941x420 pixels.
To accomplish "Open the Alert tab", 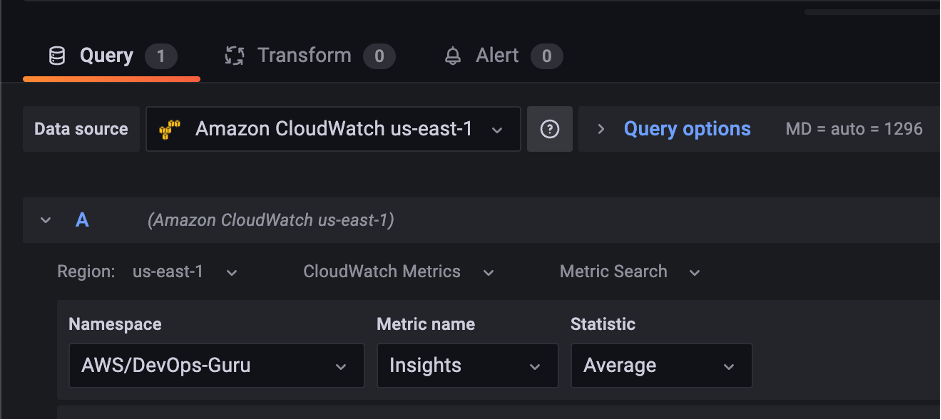I will [x=503, y=56].
